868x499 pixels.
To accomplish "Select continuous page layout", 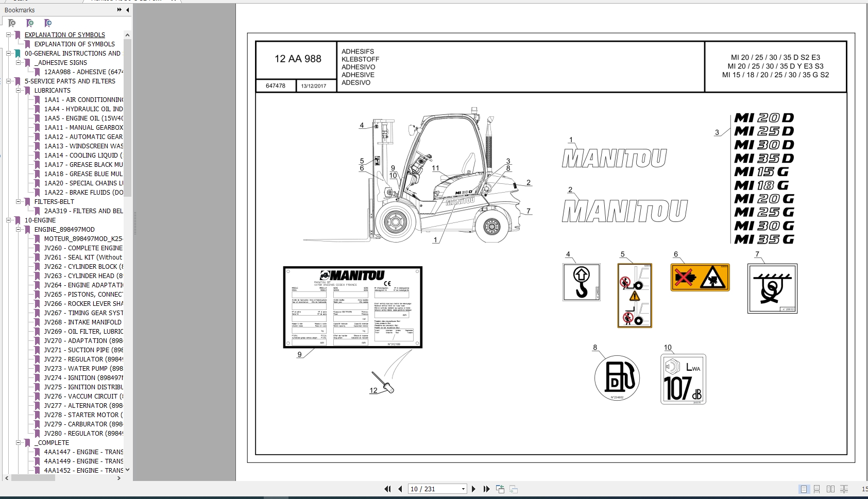I will [x=817, y=489].
